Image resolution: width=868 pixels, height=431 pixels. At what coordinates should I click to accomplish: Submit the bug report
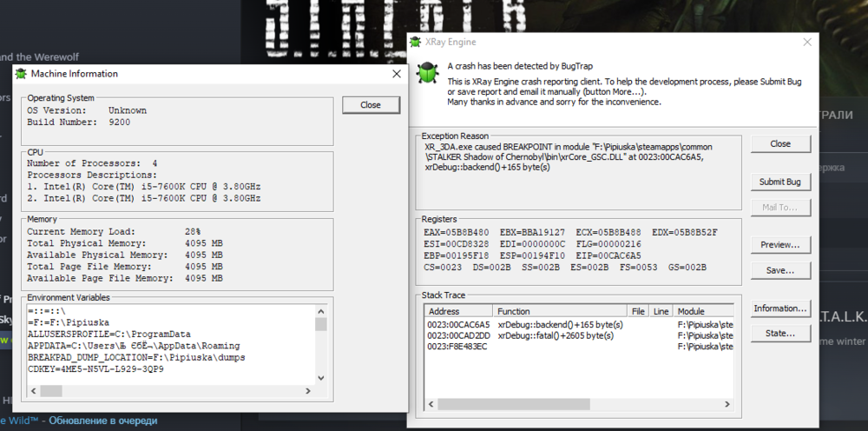click(780, 182)
